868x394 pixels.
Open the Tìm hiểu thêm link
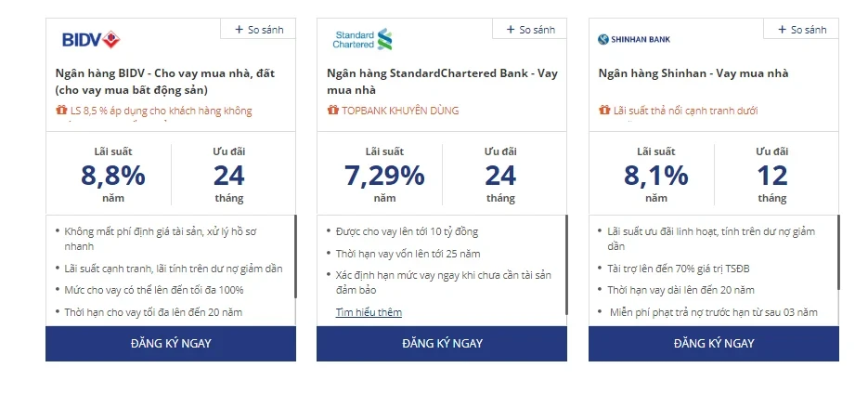(x=369, y=312)
